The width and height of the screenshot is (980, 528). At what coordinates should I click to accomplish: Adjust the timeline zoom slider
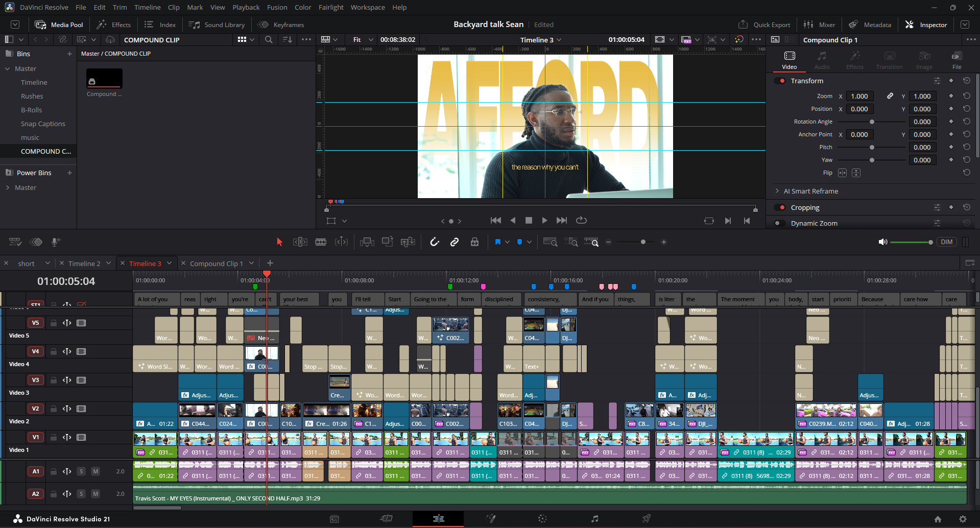pos(636,242)
